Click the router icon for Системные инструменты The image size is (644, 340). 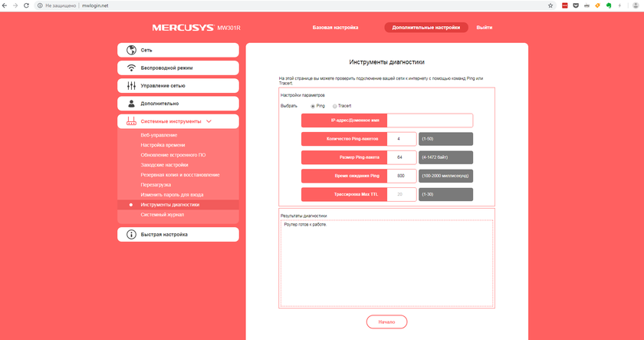click(131, 121)
